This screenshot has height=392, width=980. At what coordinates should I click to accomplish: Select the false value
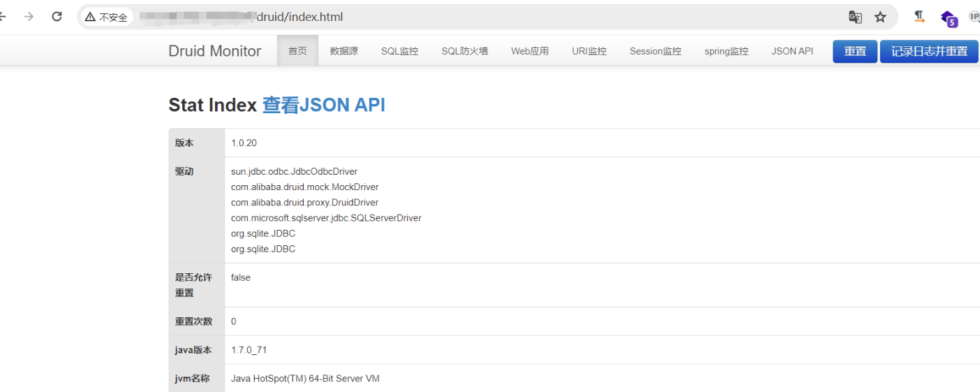[241, 277]
